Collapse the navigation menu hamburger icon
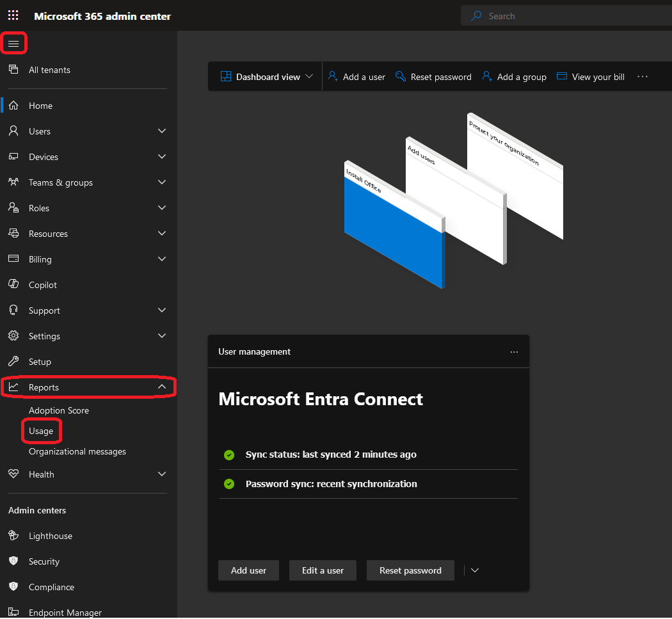 pos(13,44)
